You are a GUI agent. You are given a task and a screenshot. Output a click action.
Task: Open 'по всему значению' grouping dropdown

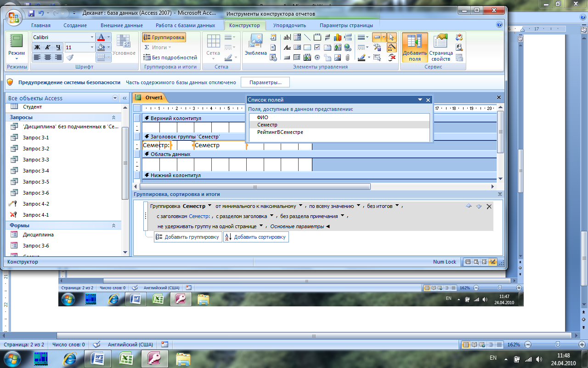coord(358,206)
